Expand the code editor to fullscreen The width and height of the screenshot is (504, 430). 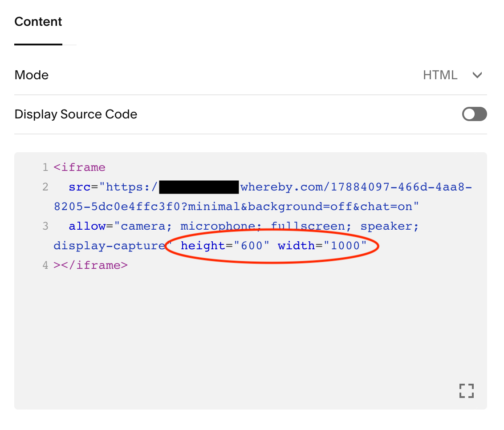466,391
